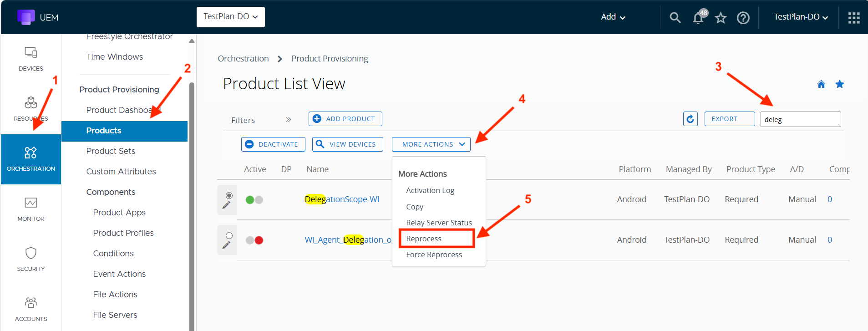Click the green active status indicator for DelegationScope-WI
868x331 pixels.
pyautogui.click(x=250, y=199)
